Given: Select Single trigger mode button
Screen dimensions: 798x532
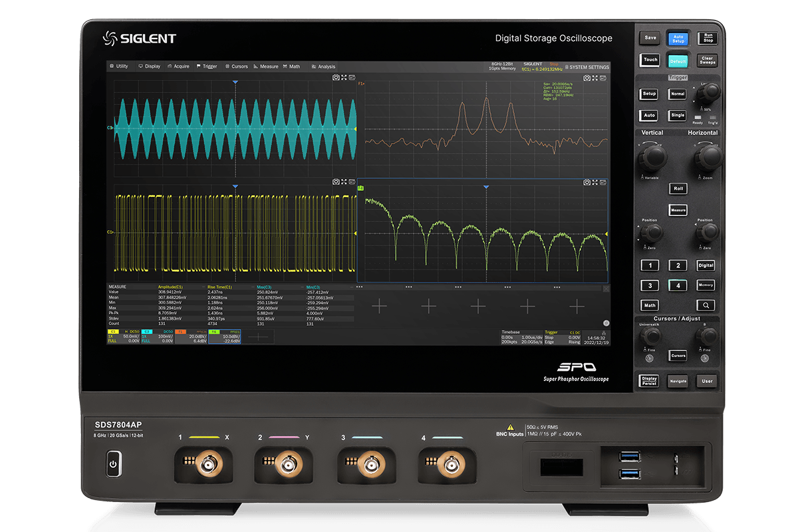Looking at the screenshot, I should [678, 115].
